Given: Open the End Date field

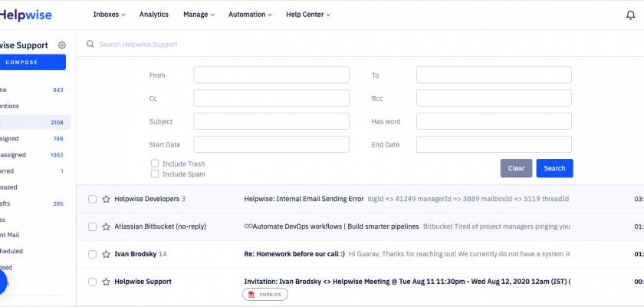Looking at the screenshot, I should tap(494, 144).
